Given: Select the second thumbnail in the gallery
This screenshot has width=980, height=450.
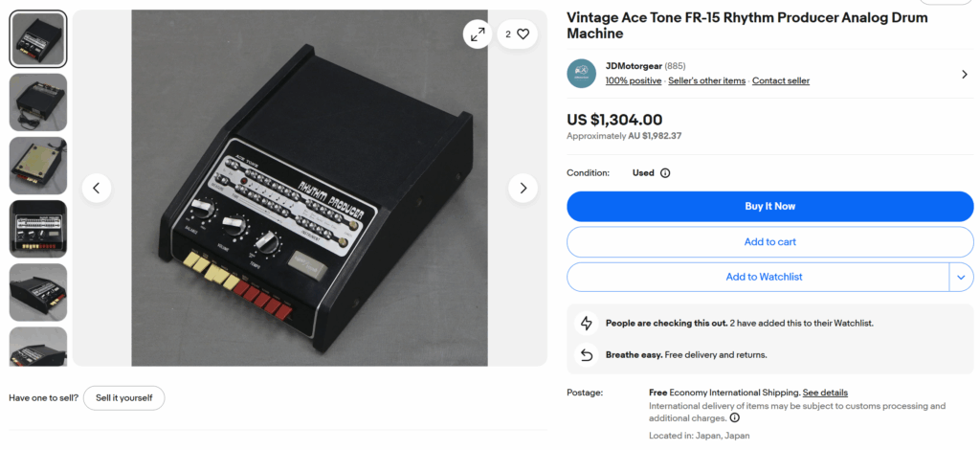Looking at the screenshot, I should point(38,102).
